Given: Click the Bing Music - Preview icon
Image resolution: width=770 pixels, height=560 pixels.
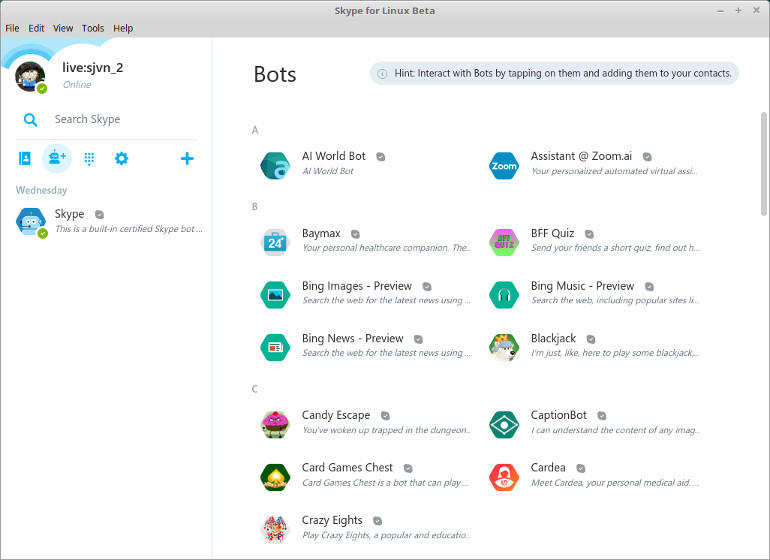Looking at the screenshot, I should click(504, 295).
